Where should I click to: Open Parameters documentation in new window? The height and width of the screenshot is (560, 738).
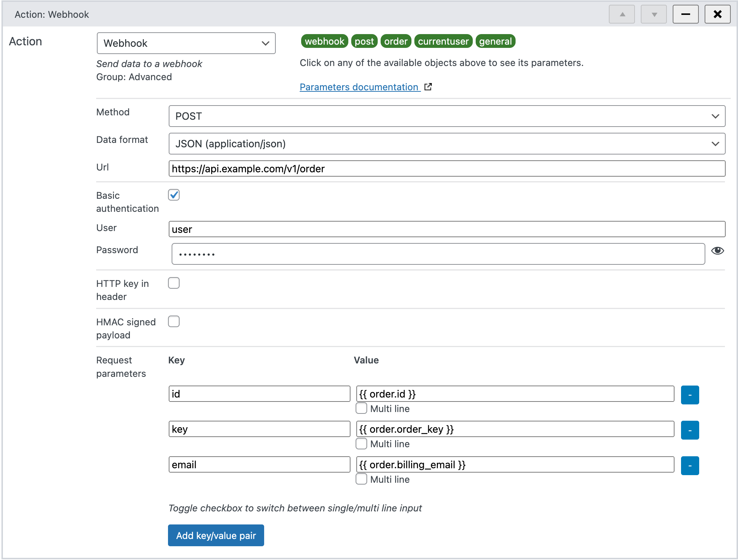coord(428,87)
